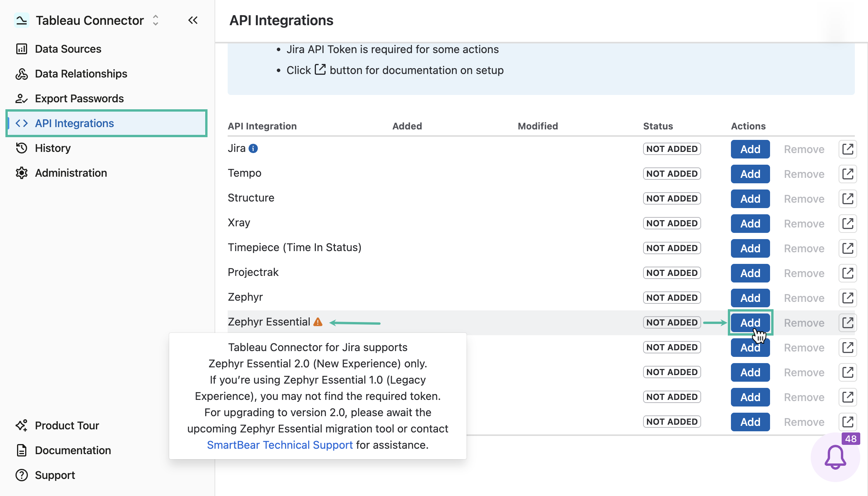Click the Modified column header

538,126
